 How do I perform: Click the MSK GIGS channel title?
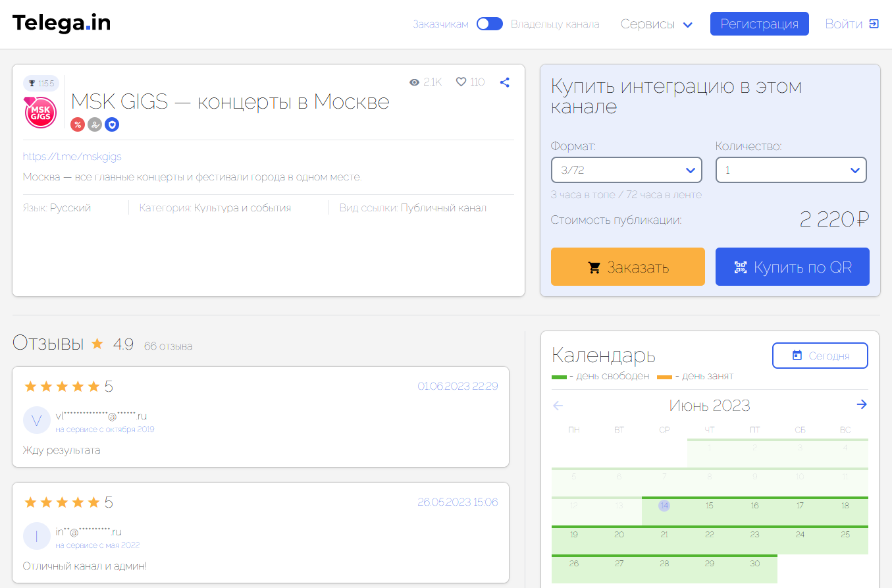coord(230,101)
